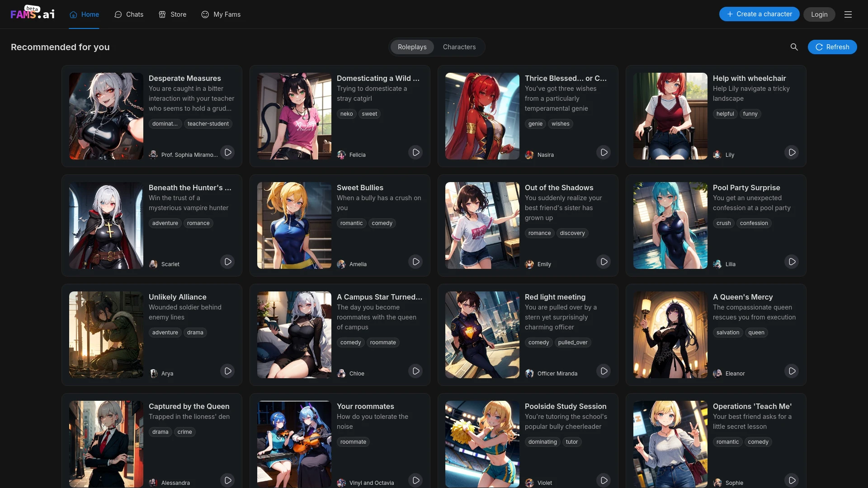This screenshot has height=488, width=868.
Task: Open the Chats section
Action: tap(127, 14)
